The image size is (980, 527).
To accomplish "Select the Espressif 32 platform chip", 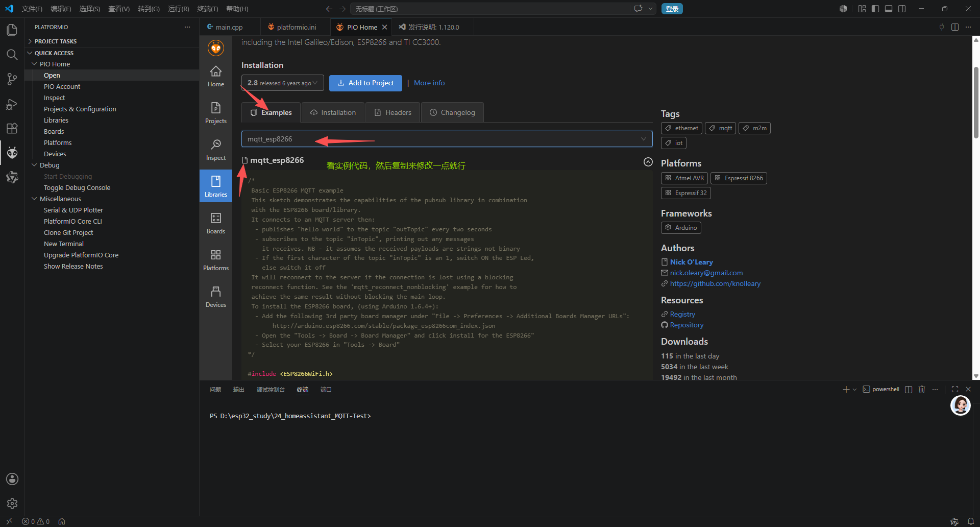I will pos(686,193).
